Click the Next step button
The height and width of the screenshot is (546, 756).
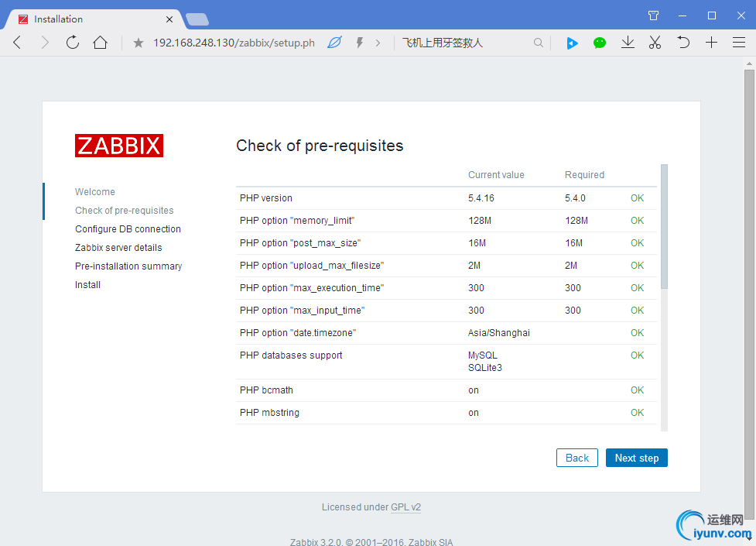point(636,458)
